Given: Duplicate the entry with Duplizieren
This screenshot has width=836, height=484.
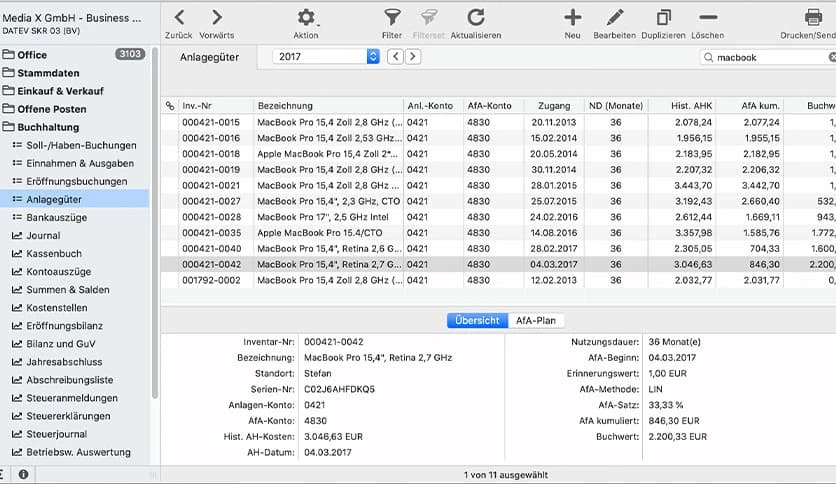Looking at the screenshot, I should [x=663, y=18].
